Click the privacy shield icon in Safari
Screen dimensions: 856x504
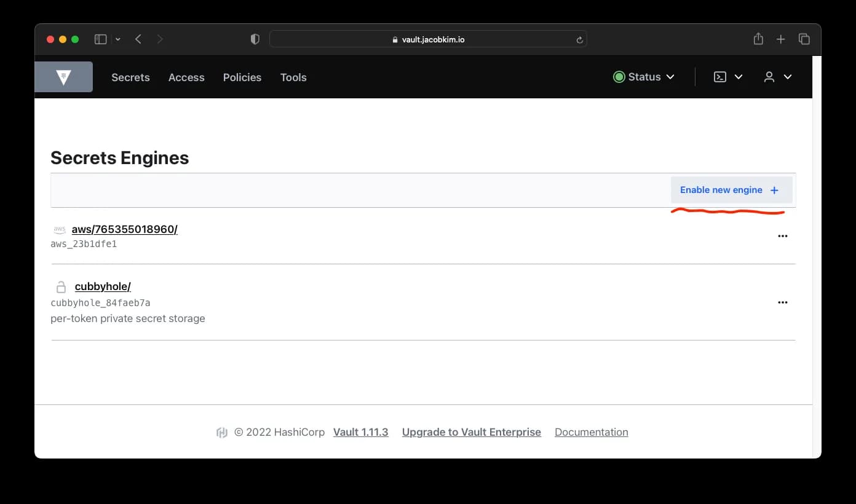tap(255, 39)
